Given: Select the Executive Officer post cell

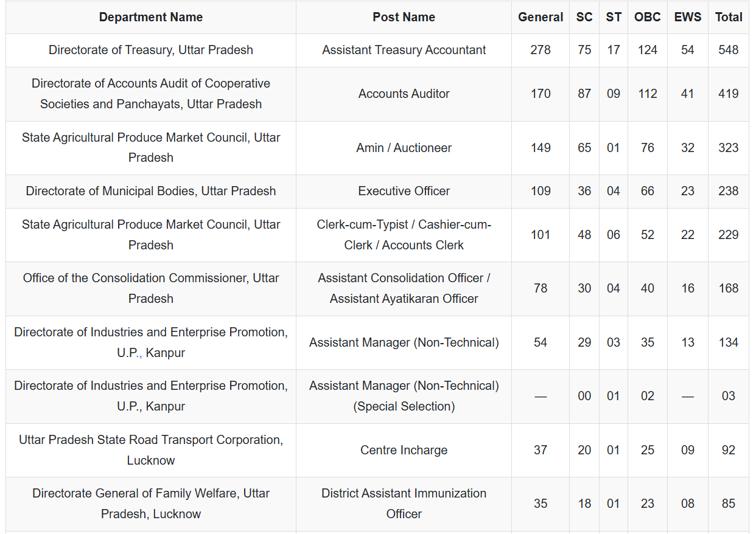Looking at the screenshot, I should (x=404, y=191).
